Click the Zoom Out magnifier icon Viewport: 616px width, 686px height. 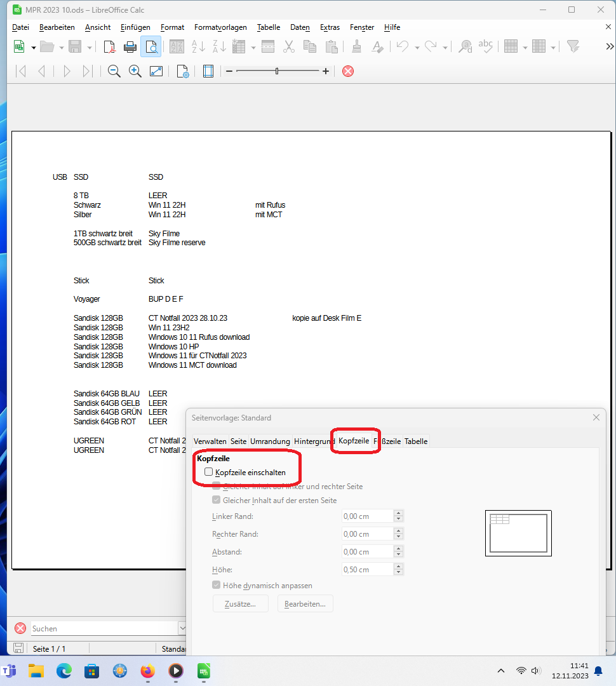[x=114, y=71]
